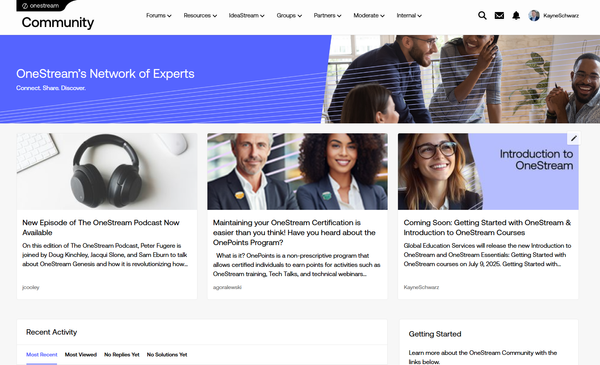Open the author link jcooley
The width and height of the screenshot is (600, 365).
[x=31, y=287]
